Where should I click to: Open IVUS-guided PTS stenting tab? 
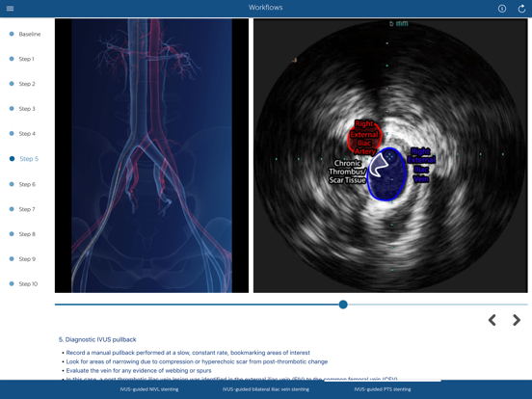point(383,389)
